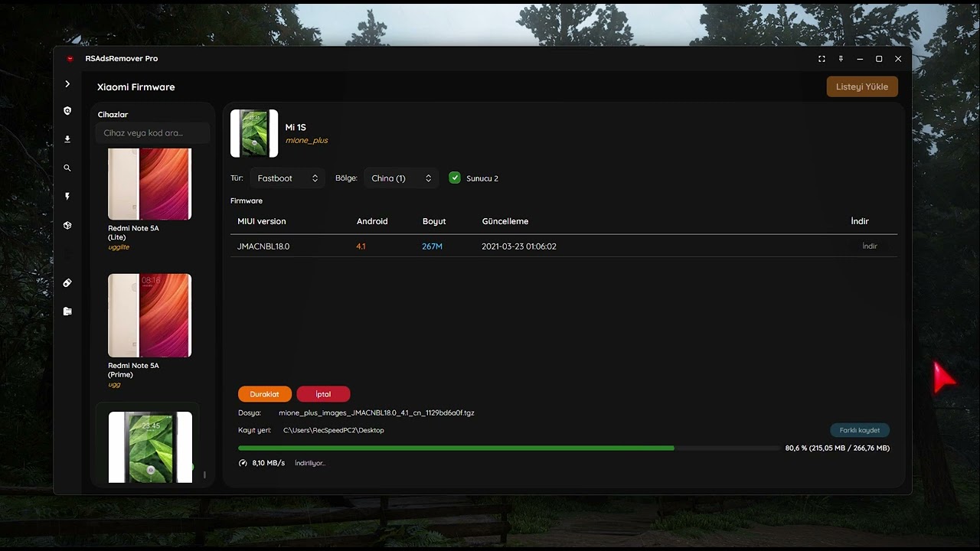The height and width of the screenshot is (551, 980).
Task: Click the 2021-03-23 01:06:02 update date
Action: click(519, 246)
